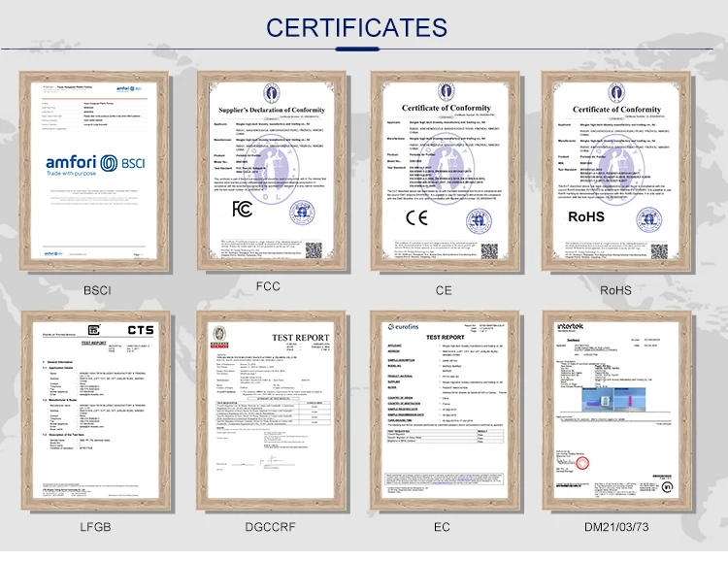The height and width of the screenshot is (561, 728).
Task: Click the intertek logo
Action: point(570,326)
